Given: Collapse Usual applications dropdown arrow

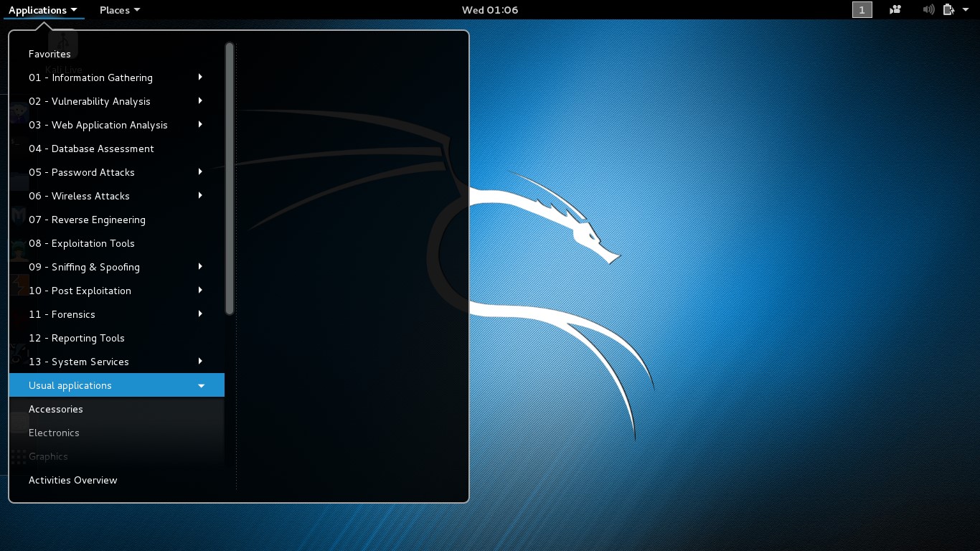Looking at the screenshot, I should click(x=201, y=386).
